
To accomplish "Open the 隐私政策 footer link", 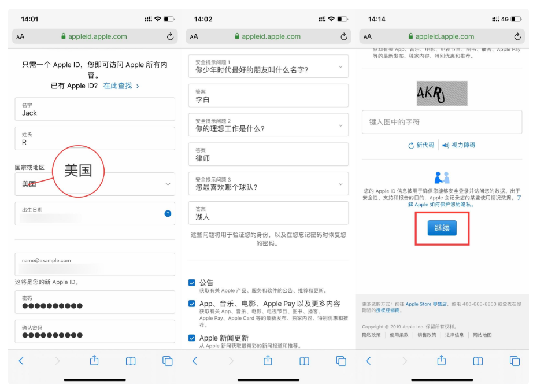I will point(371,335).
